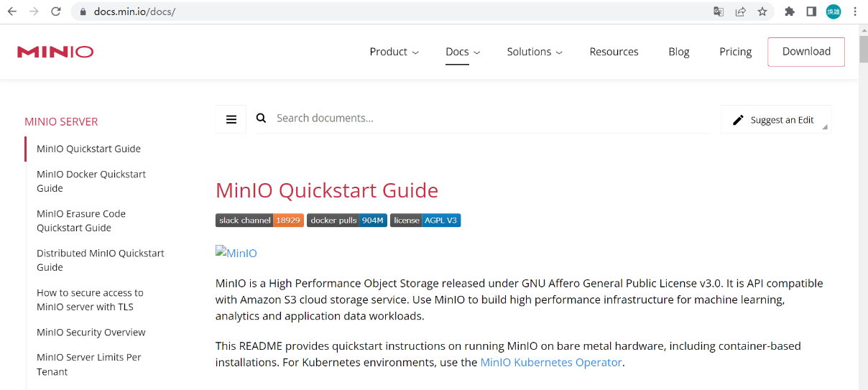
Task: Open the MinIO Kubernetes Operator link
Action: click(x=551, y=363)
